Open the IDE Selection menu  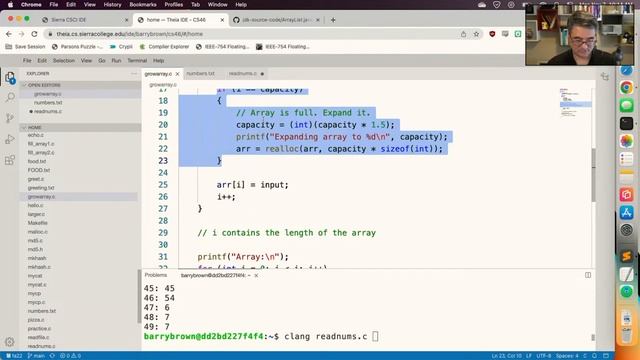pyautogui.click(x=64, y=60)
